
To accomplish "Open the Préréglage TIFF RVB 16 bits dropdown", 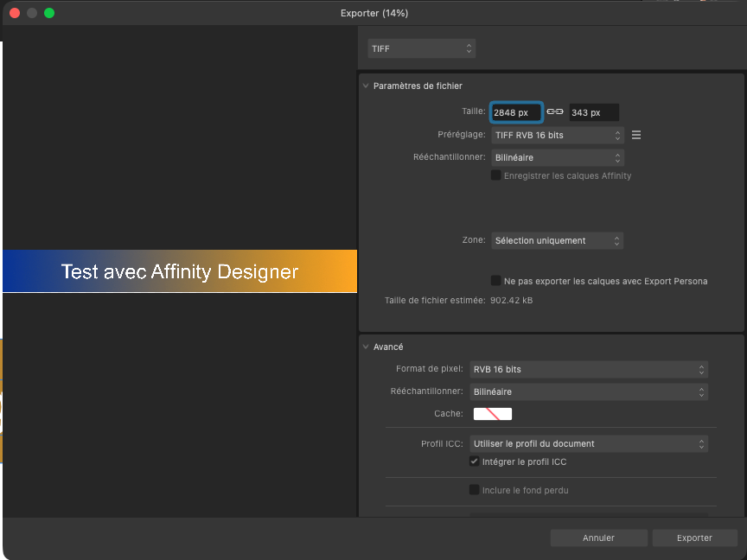I will (557, 135).
